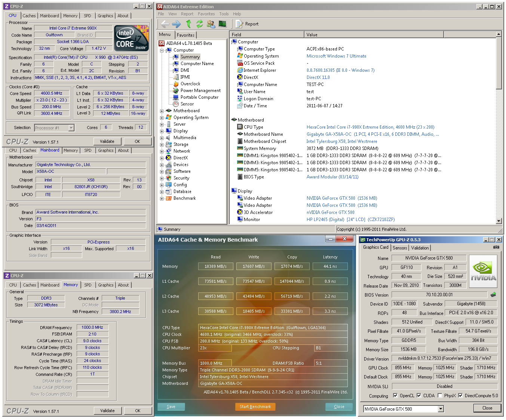This screenshot has height=420, width=506.
Task: Click OK in the bottom CPU-Z Memory window
Action: pyautogui.click(x=138, y=411)
